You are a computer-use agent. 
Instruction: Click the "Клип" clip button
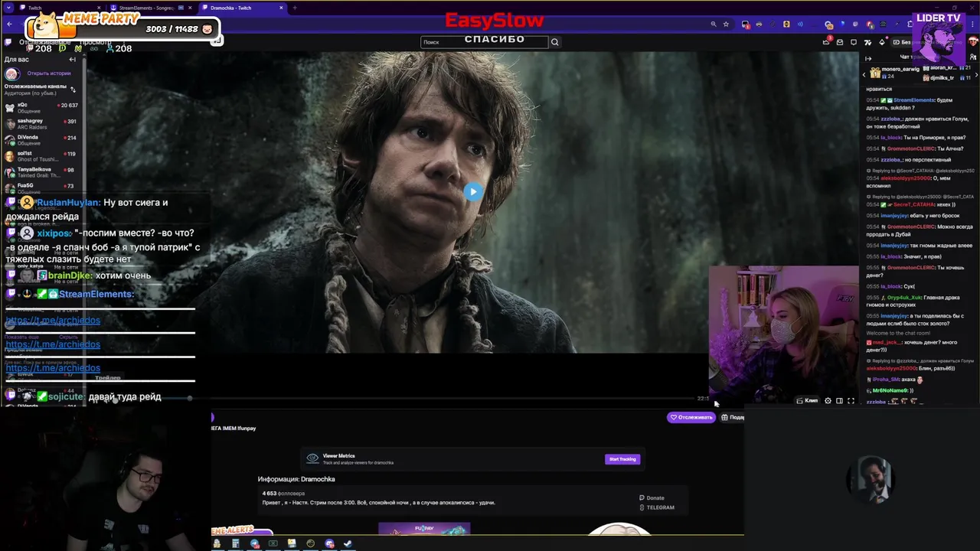pos(807,401)
